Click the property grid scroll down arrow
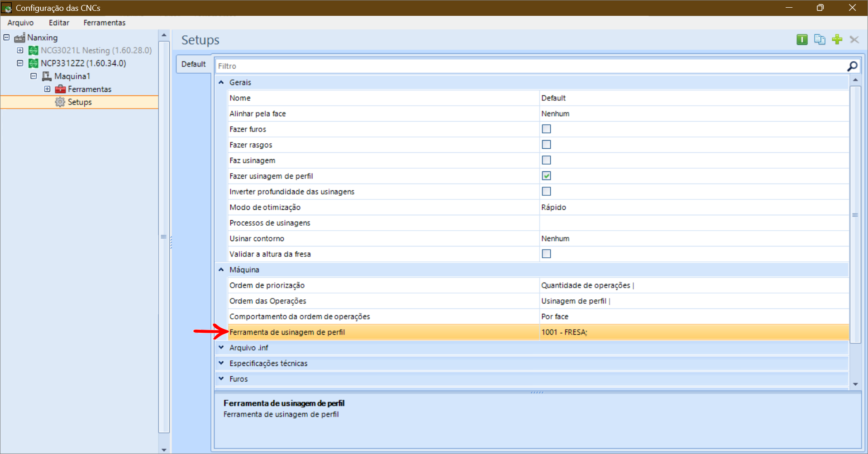868x454 pixels. [x=855, y=384]
